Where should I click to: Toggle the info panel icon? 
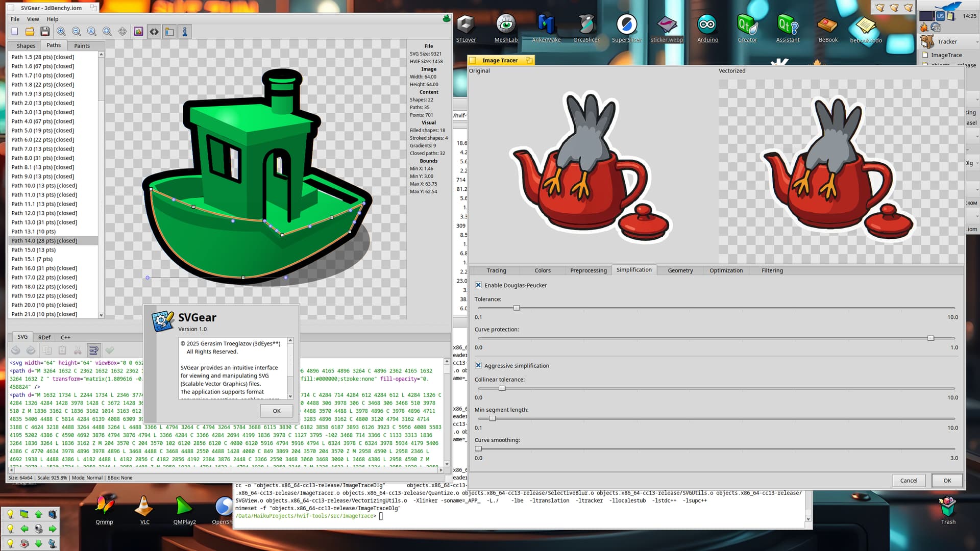pyautogui.click(x=185, y=32)
